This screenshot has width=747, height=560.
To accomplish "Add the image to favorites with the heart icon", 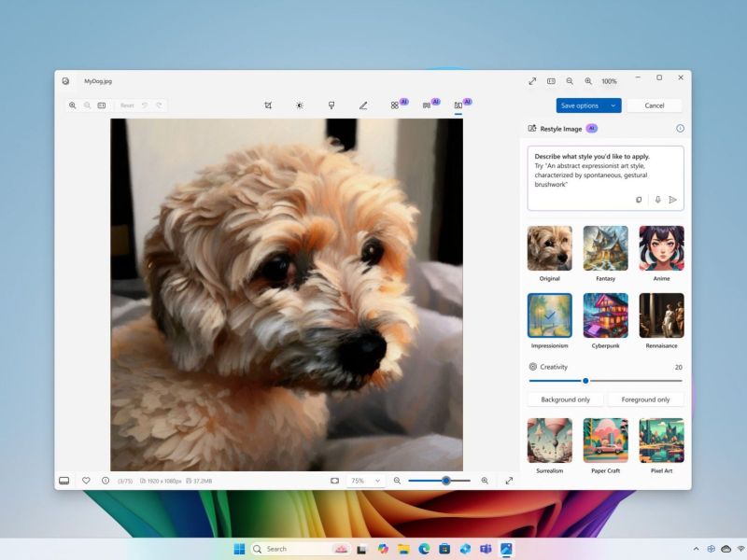I will pyautogui.click(x=86, y=481).
